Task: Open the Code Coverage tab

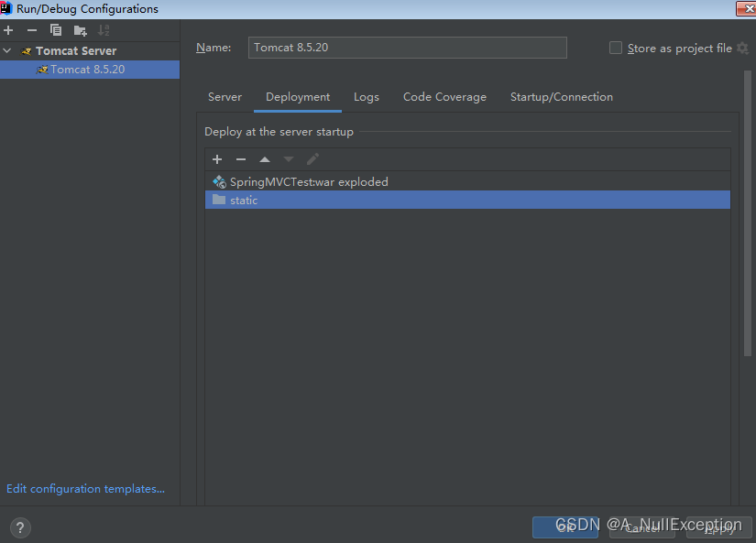Action: [444, 97]
